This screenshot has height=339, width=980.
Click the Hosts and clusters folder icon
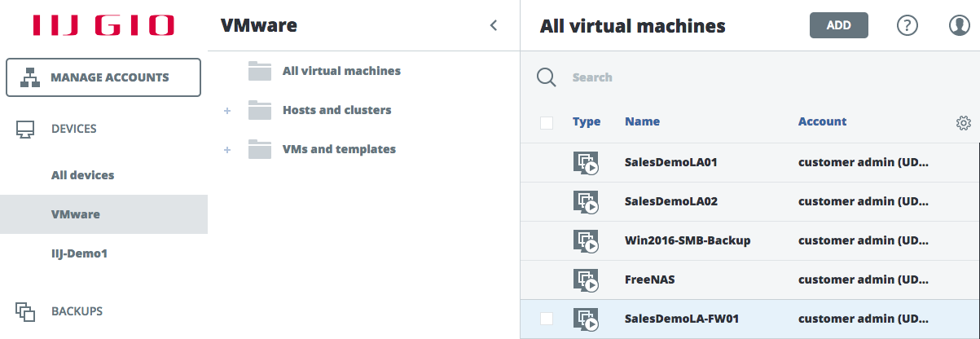point(260,110)
